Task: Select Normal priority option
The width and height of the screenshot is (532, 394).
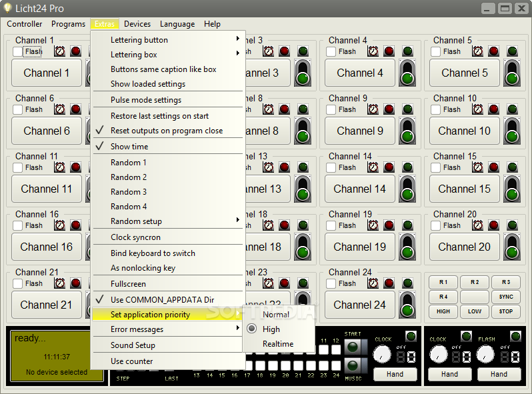Action: click(x=279, y=315)
